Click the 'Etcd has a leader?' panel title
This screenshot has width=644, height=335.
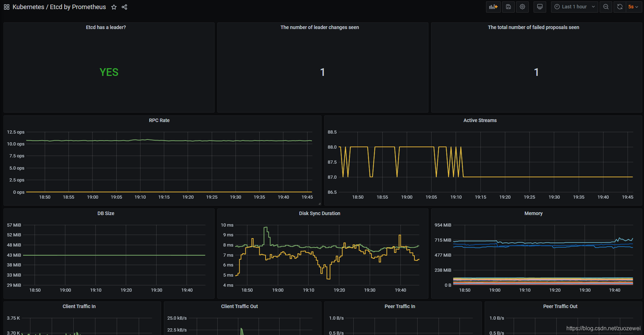[x=106, y=27]
